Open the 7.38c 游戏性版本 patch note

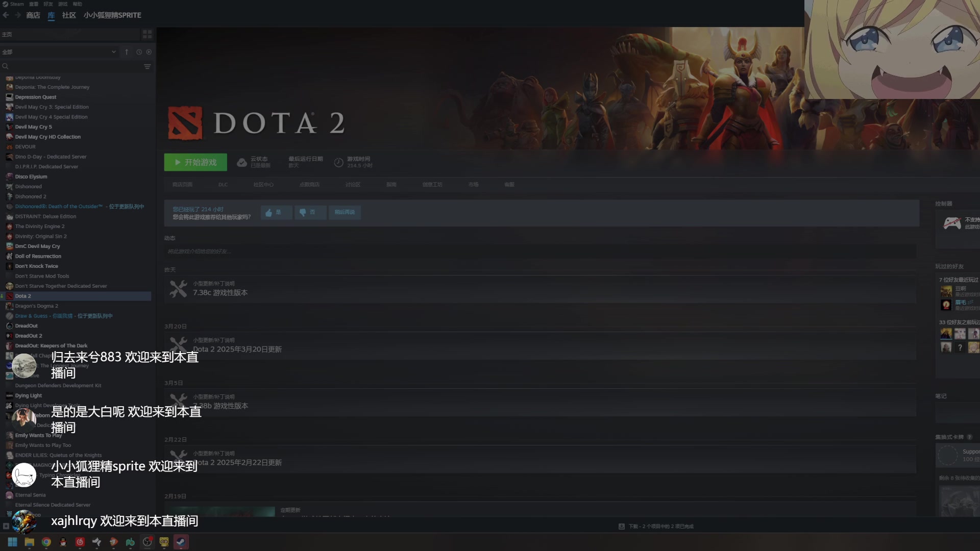pyautogui.click(x=540, y=289)
